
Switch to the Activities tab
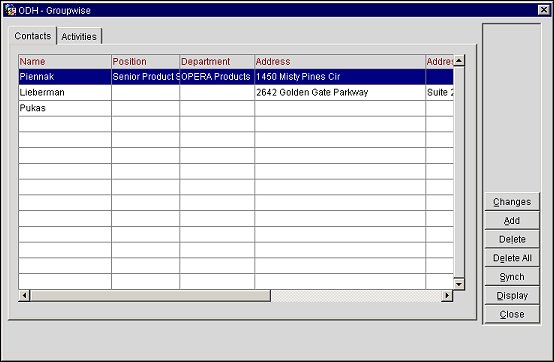click(79, 36)
